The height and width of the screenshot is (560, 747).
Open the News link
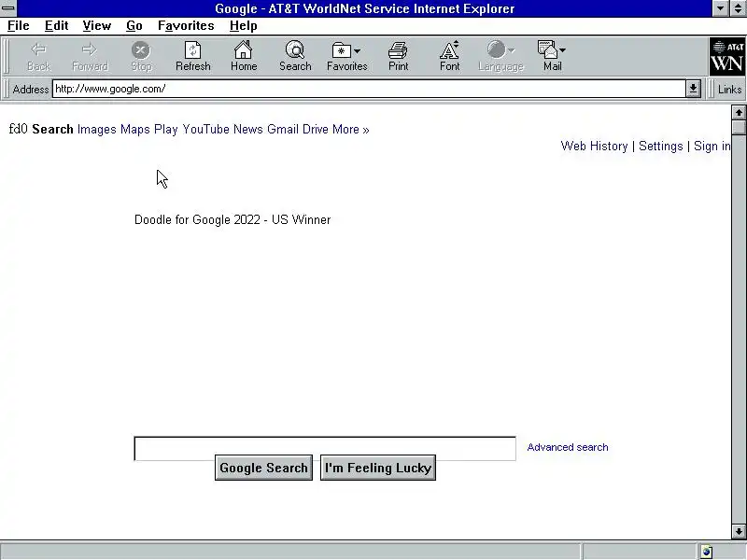point(247,130)
